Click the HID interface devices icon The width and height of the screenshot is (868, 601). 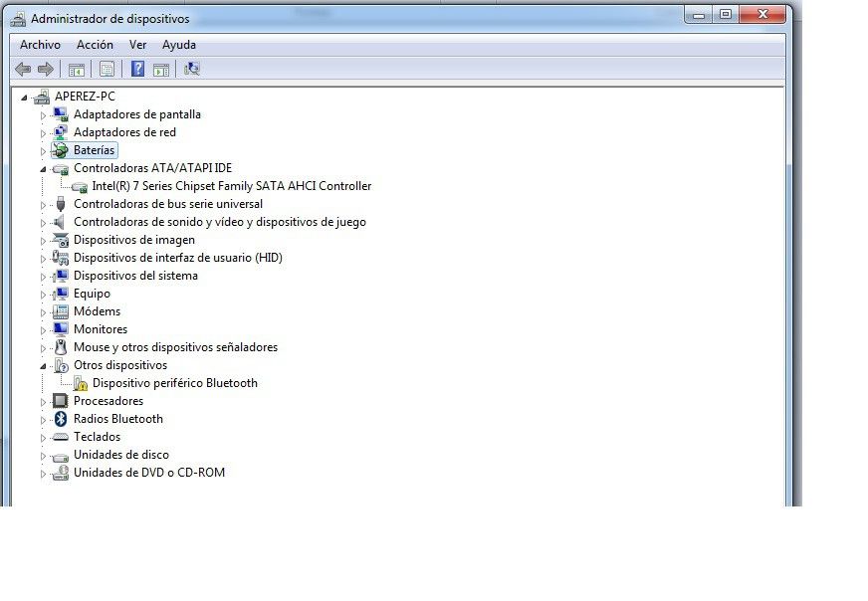point(61,258)
